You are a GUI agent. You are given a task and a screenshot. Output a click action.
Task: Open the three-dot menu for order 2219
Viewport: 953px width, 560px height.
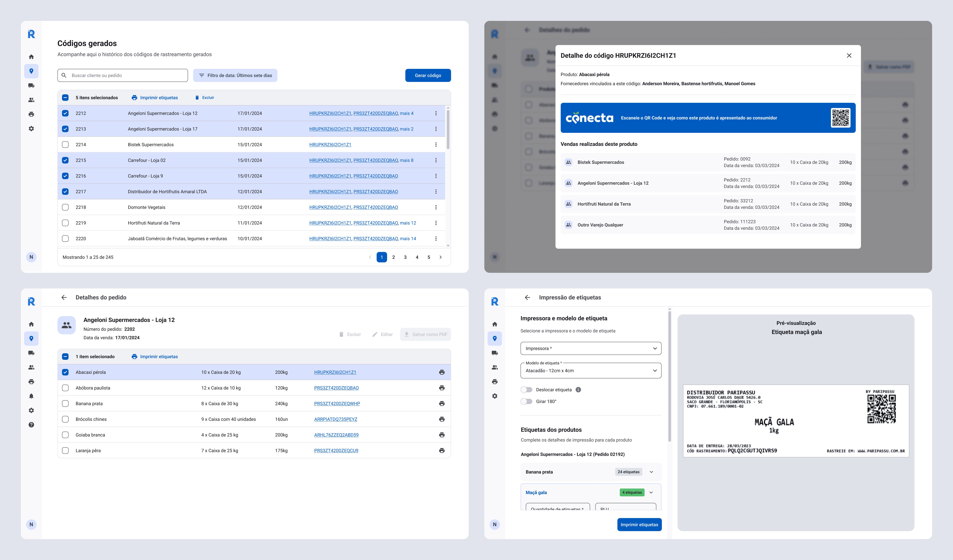[x=436, y=223]
